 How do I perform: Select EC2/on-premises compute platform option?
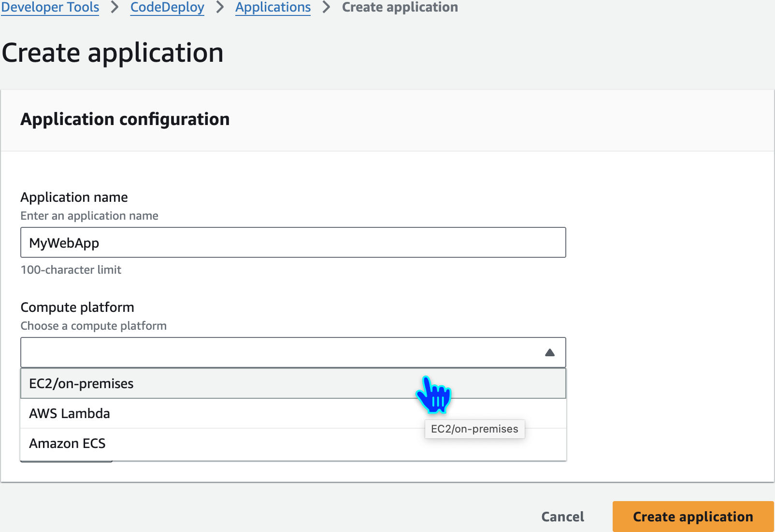click(x=293, y=383)
